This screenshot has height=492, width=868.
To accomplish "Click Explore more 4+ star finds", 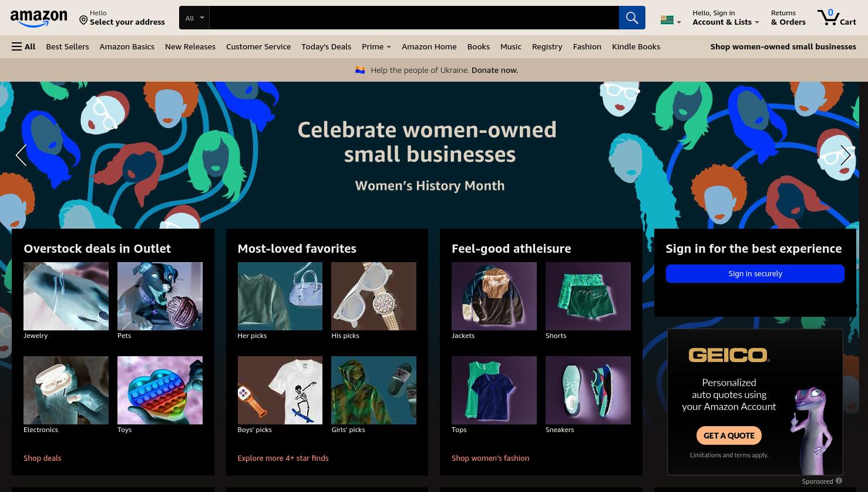I will [x=283, y=458].
